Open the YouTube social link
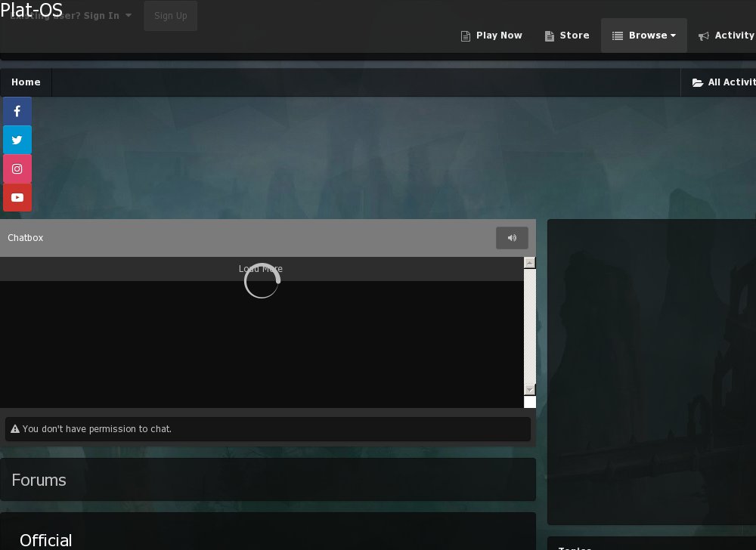Screen dimensions: 756x550 point(17,198)
